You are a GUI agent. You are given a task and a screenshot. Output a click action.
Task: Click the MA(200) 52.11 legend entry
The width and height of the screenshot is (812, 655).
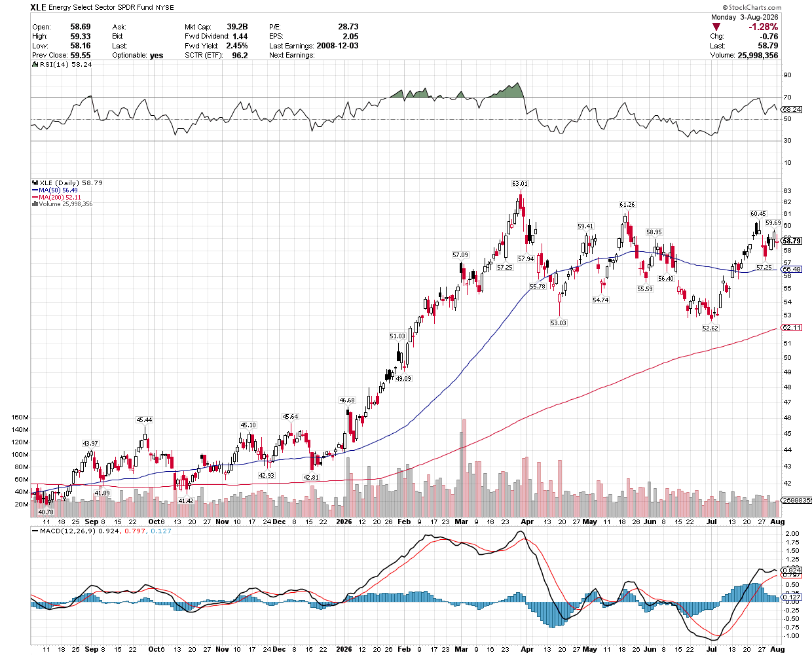(56, 198)
